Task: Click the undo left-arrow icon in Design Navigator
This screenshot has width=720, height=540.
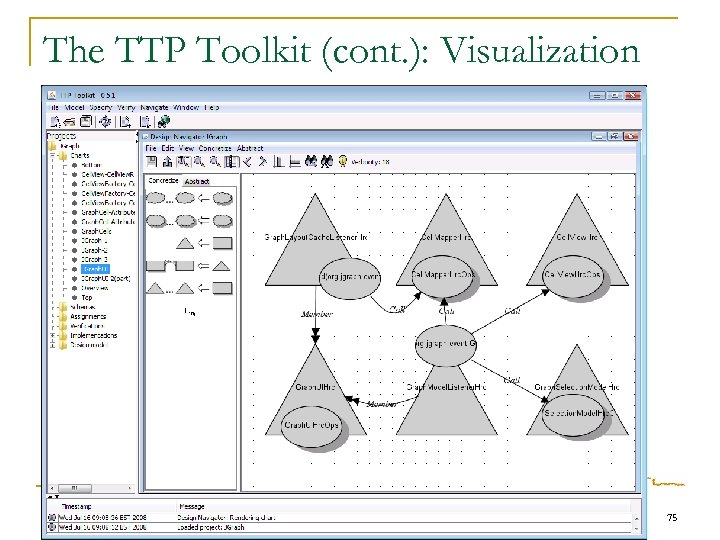Action: pyautogui.click(x=248, y=162)
